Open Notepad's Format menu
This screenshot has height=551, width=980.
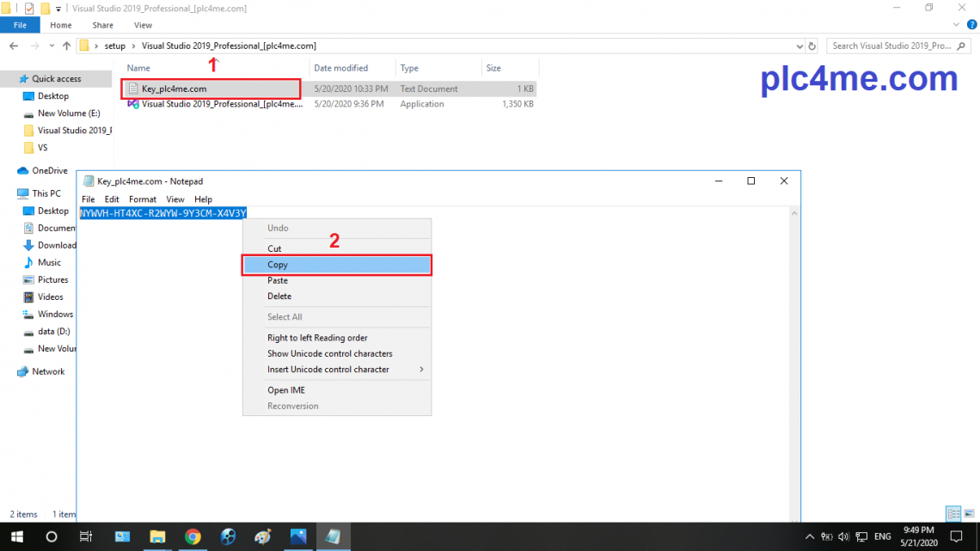click(142, 199)
